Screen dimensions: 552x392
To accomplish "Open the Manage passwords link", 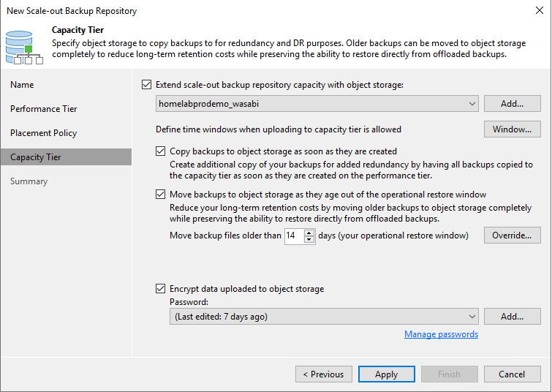I will tap(441, 334).
